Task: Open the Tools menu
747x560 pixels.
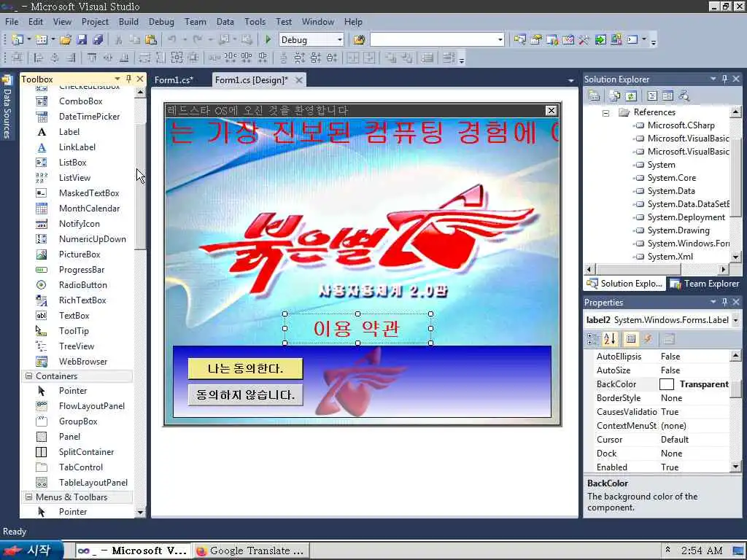Action: tap(255, 22)
